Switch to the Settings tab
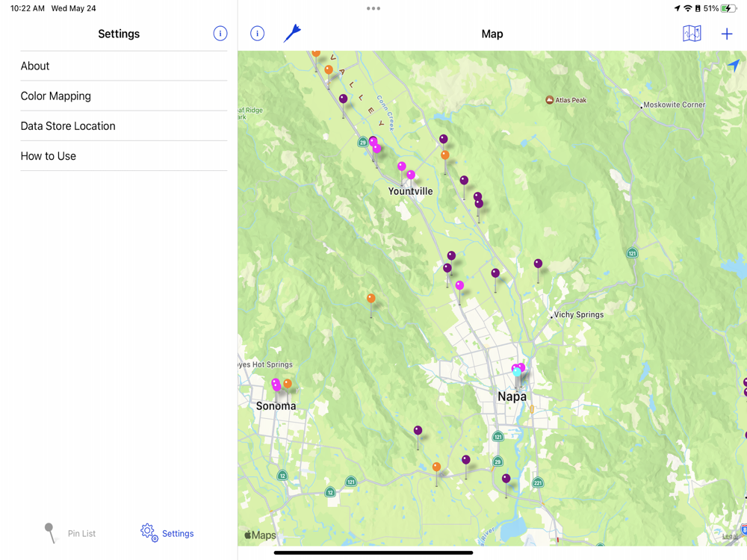The image size is (747, 560). pos(167,533)
